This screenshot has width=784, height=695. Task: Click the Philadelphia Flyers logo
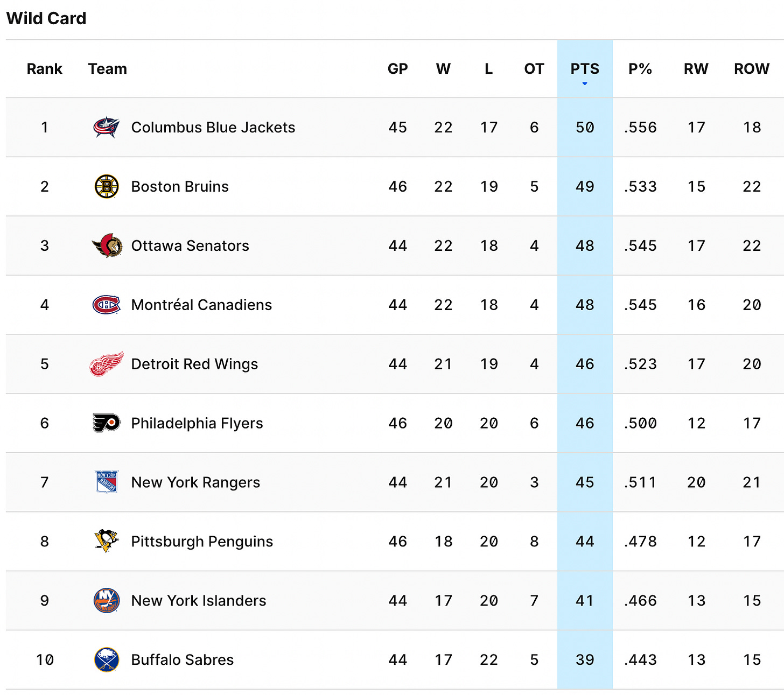(107, 423)
